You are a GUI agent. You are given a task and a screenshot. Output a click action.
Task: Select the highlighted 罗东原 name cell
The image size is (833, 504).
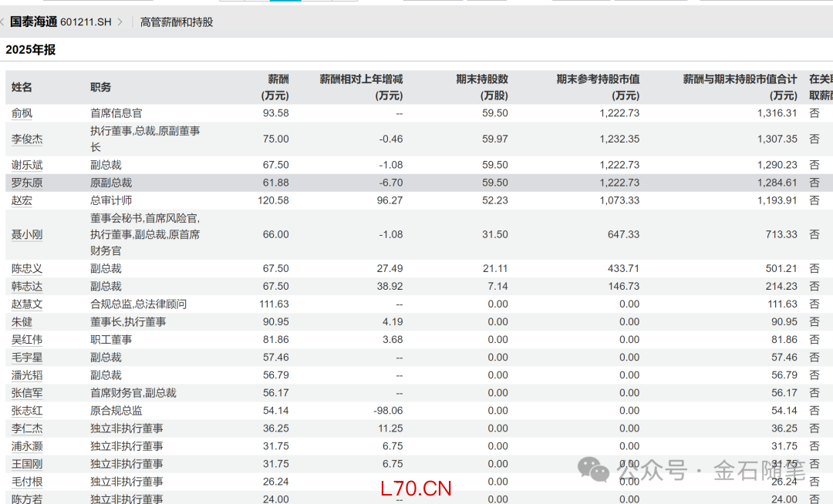coord(27,183)
